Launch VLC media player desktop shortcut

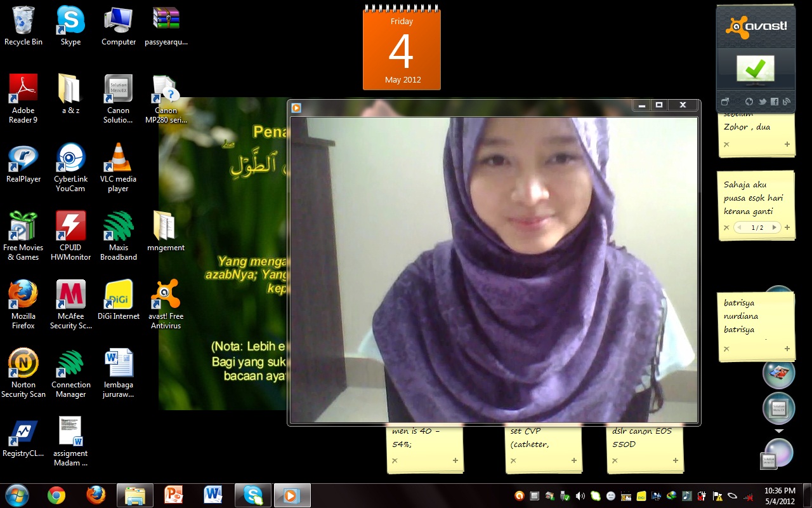point(119,167)
